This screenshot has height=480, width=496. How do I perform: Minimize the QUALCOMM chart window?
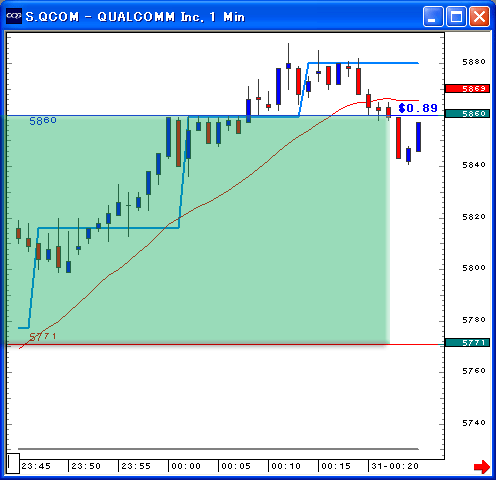(x=433, y=16)
